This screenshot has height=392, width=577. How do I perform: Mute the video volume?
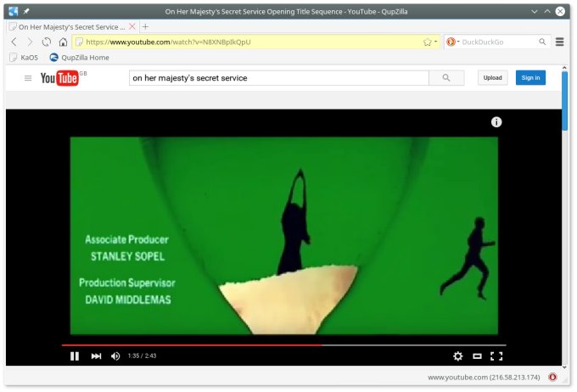point(115,356)
